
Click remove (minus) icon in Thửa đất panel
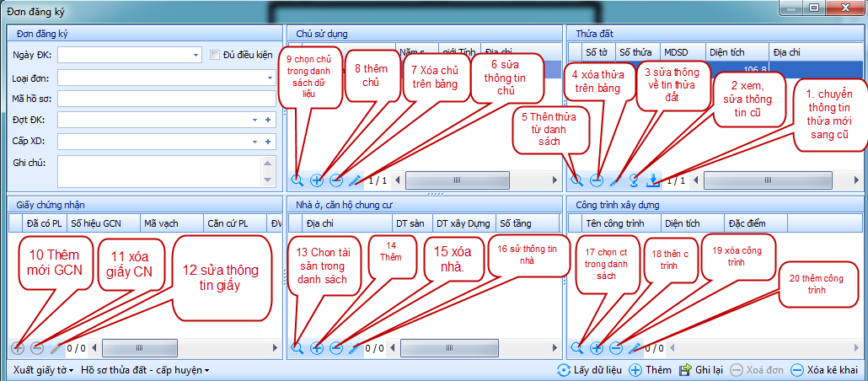(x=596, y=180)
